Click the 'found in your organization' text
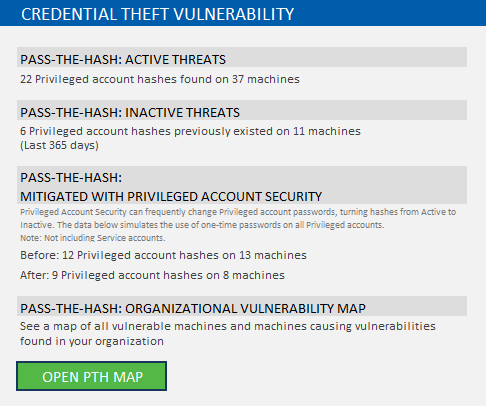 click(x=92, y=341)
